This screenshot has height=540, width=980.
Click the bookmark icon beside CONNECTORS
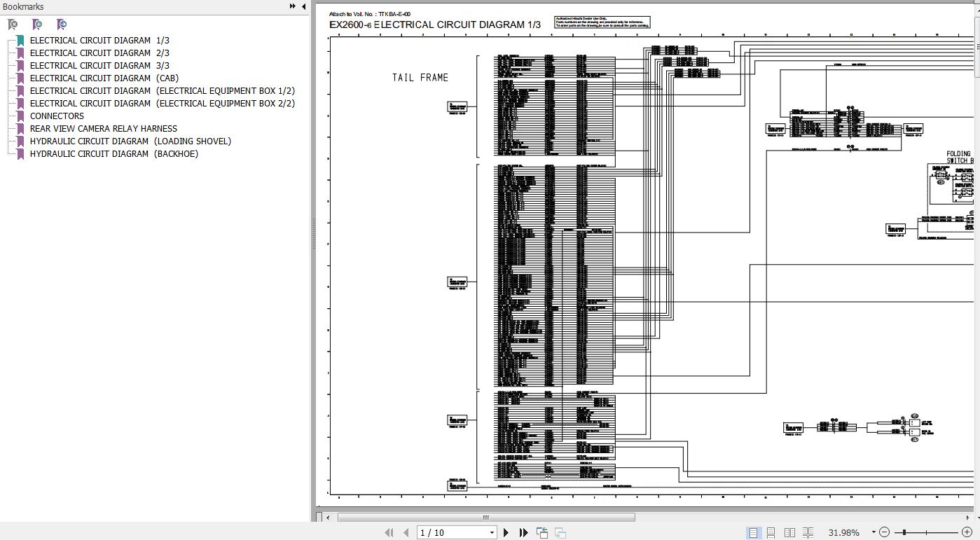tap(20, 116)
